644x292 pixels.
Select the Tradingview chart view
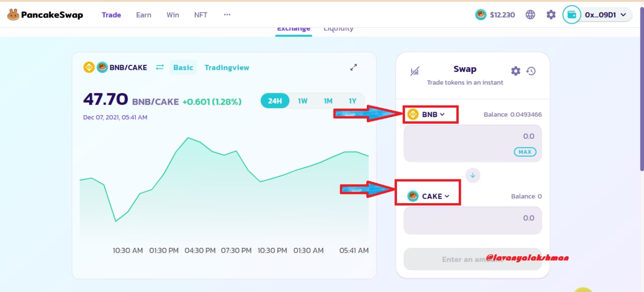pos(227,67)
